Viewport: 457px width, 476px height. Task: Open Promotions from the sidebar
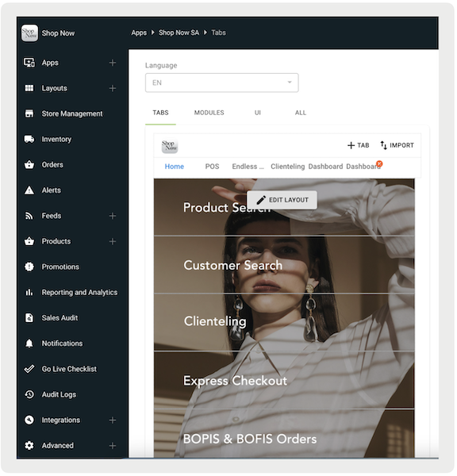[x=60, y=267]
